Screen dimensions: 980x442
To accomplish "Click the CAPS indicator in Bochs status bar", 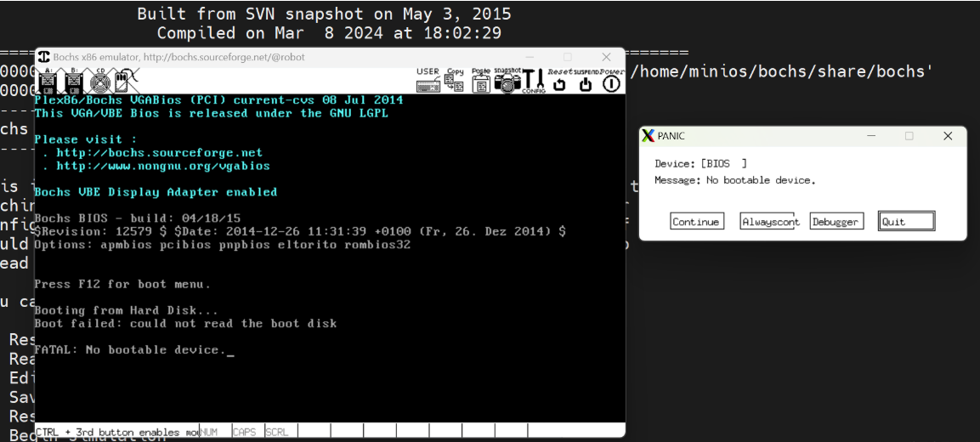I will (x=248, y=431).
